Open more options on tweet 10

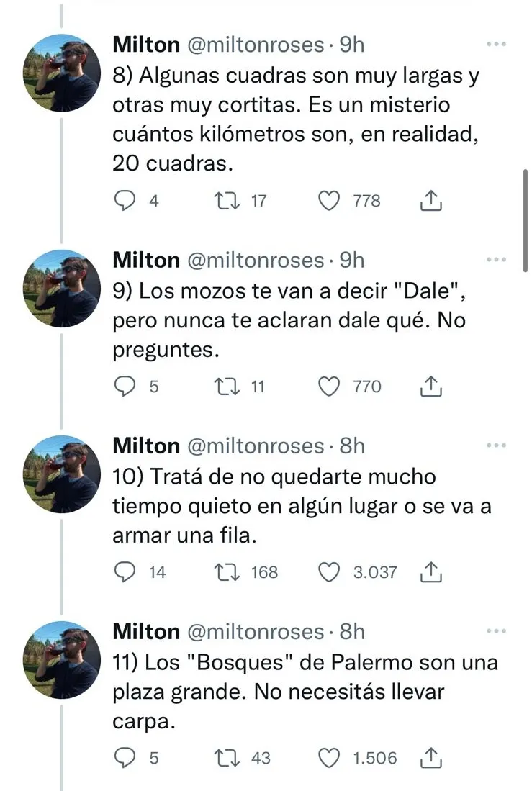pyautogui.click(x=496, y=446)
